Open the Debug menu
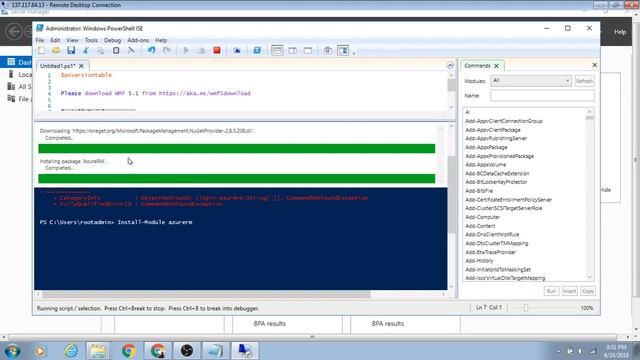 click(x=112, y=40)
